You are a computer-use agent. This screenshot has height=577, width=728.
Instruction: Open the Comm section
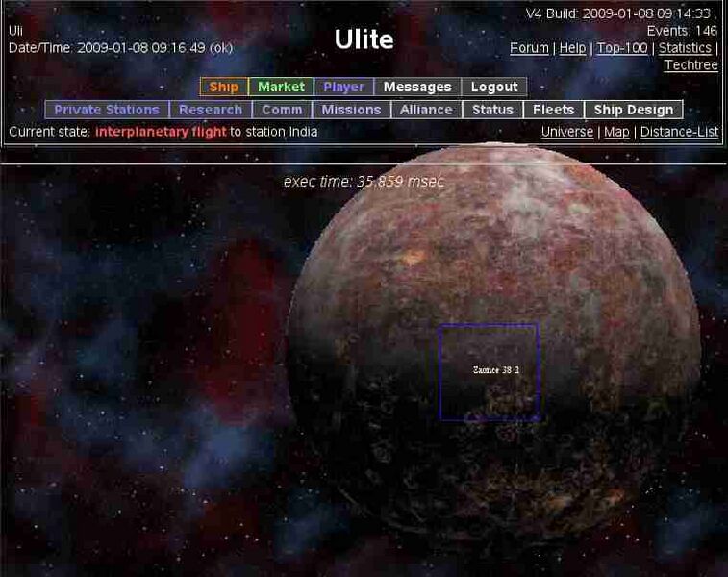(x=282, y=110)
